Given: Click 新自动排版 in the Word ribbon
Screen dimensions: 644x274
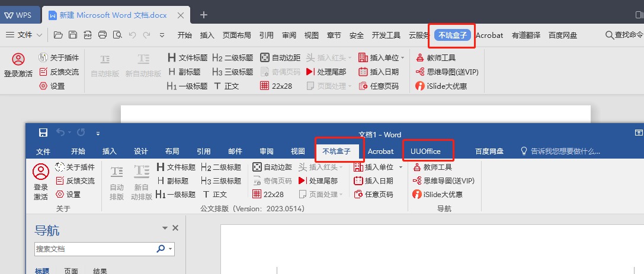Looking at the screenshot, I should [x=141, y=182].
